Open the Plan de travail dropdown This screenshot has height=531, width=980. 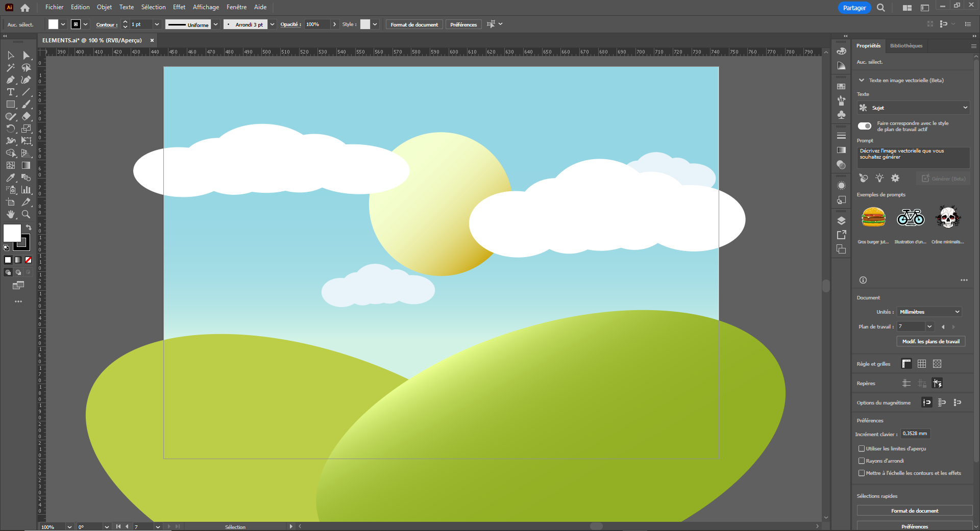(929, 326)
